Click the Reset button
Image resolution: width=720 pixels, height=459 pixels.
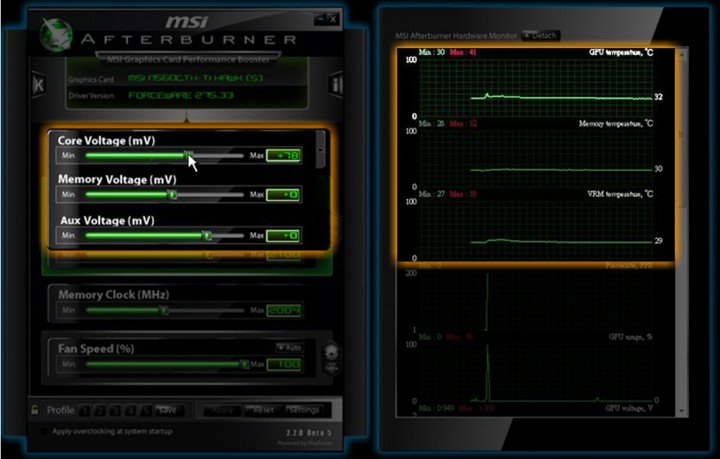(x=264, y=410)
